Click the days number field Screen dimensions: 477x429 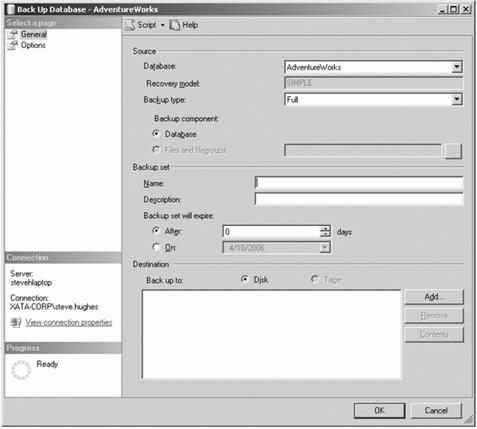(x=271, y=231)
